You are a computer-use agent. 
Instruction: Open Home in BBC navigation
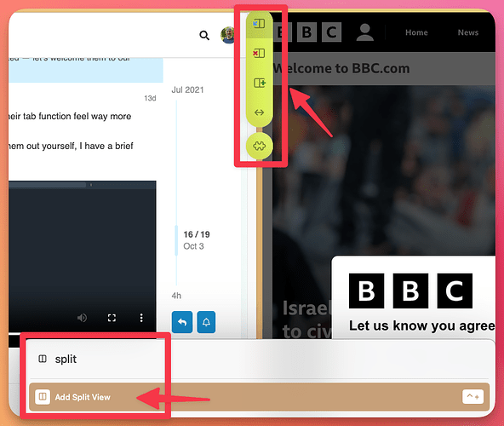click(x=416, y=32)
